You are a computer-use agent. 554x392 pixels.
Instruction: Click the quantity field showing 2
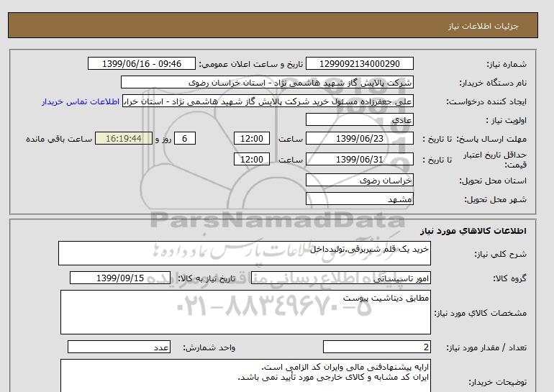tap(376, 347)
